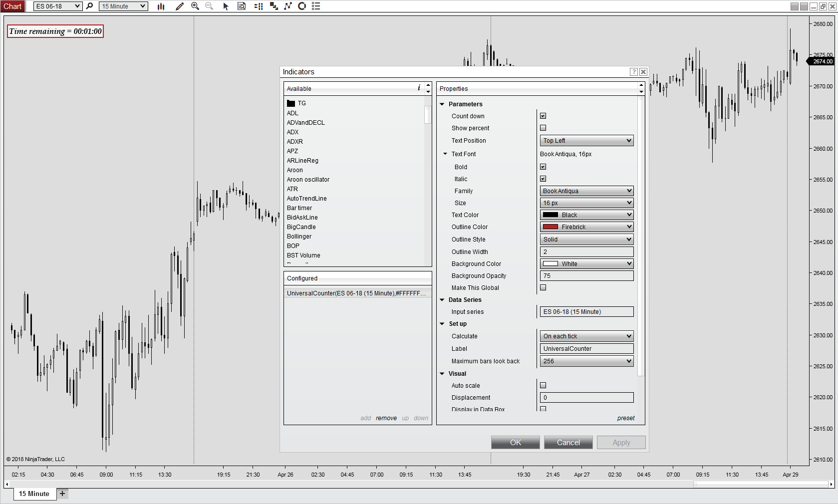Screen dimensions: 838x504
Task: Click the first gray link button in chart title bar
Action: (795, 6)
